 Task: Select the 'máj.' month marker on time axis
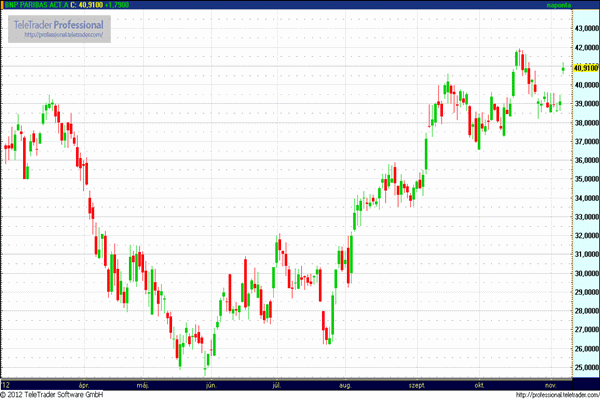click(x=143, y=383)
